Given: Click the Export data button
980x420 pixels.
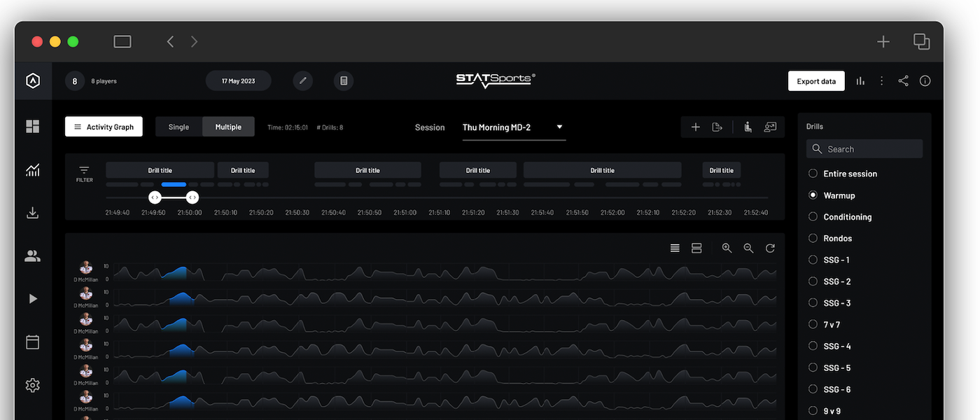Looking at the screenshot, I should 816,81.
